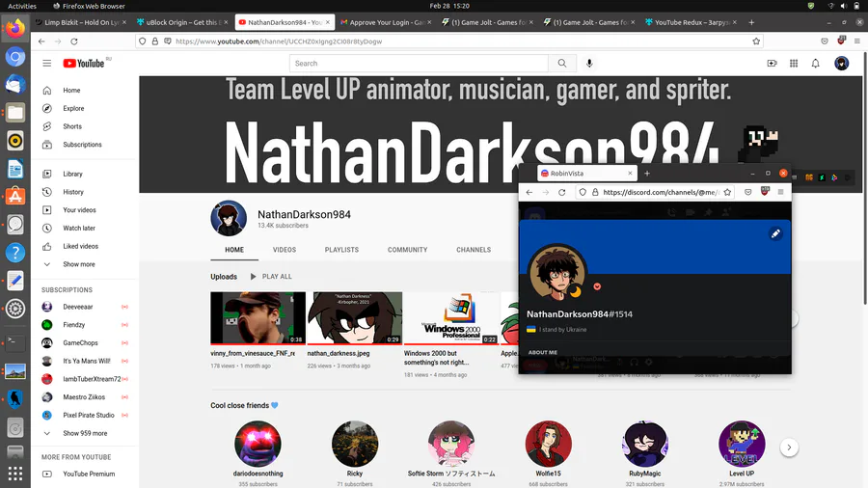Viewport: 868px width, 488px height.
Task: Click the YouTube logo
Action: (84, 63)
